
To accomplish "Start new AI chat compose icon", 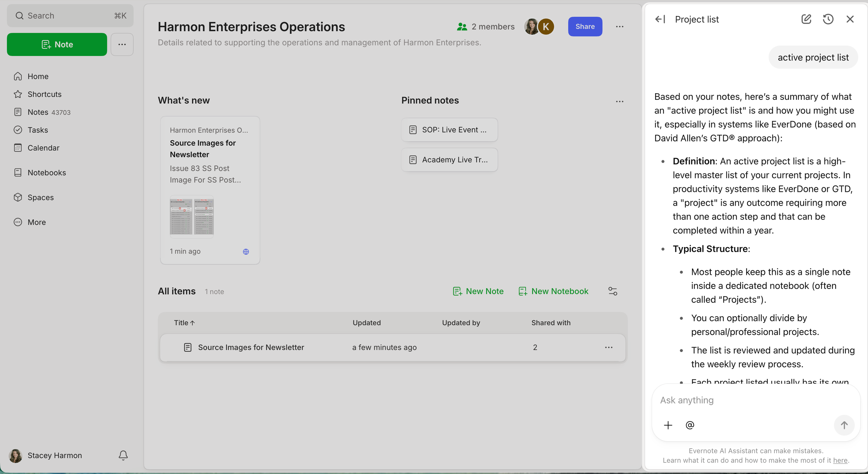I will pyautogui.click(x=806, y=19).
